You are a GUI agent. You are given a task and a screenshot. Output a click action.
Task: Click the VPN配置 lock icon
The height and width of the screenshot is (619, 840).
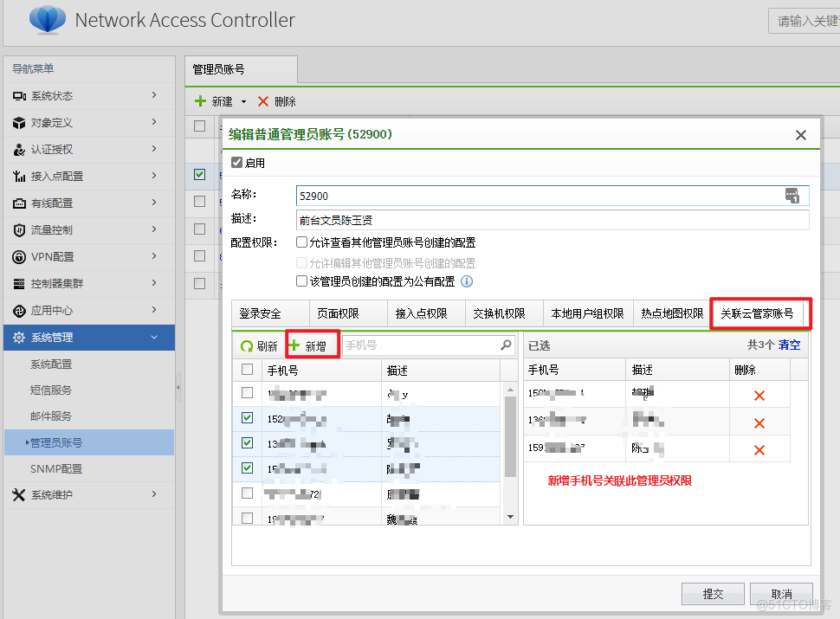(x=19, y=257)
